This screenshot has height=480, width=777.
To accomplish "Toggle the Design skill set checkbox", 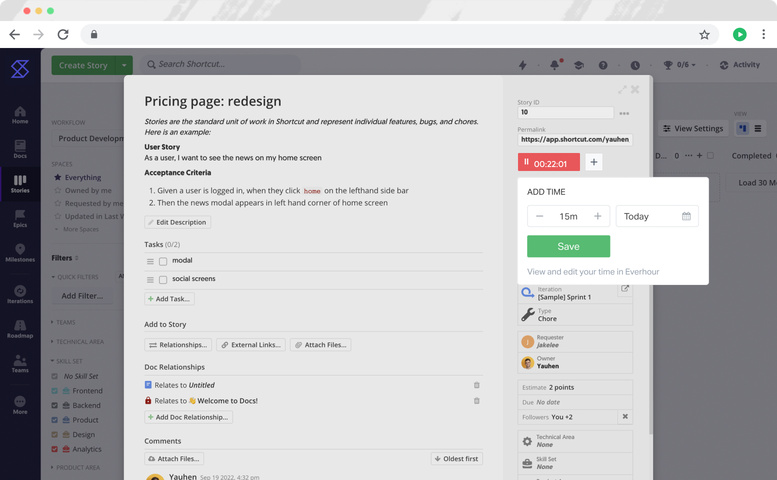I will click(55, 434).
